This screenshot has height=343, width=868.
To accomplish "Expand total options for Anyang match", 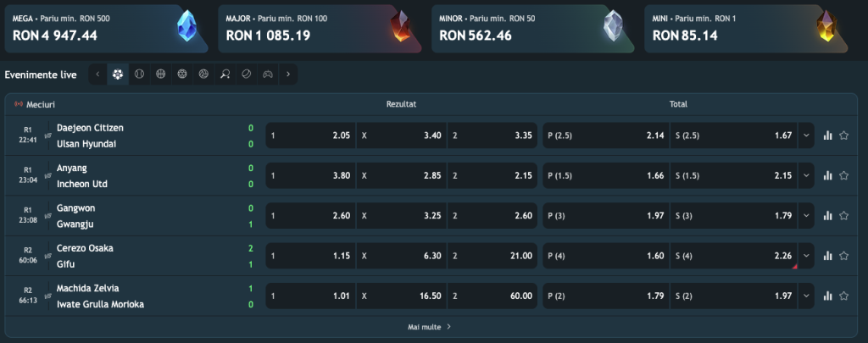I will (x=806, y=175).
